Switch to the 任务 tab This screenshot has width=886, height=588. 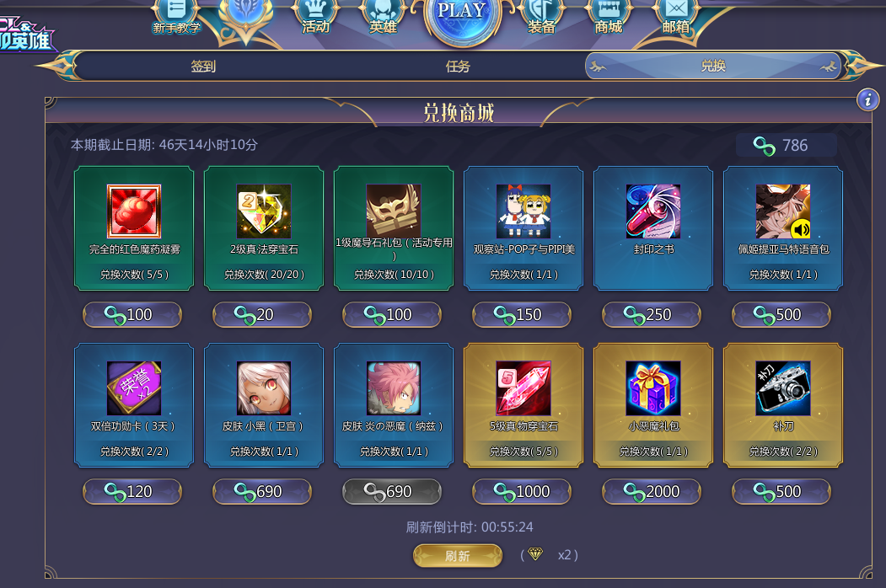pos(458,66)
